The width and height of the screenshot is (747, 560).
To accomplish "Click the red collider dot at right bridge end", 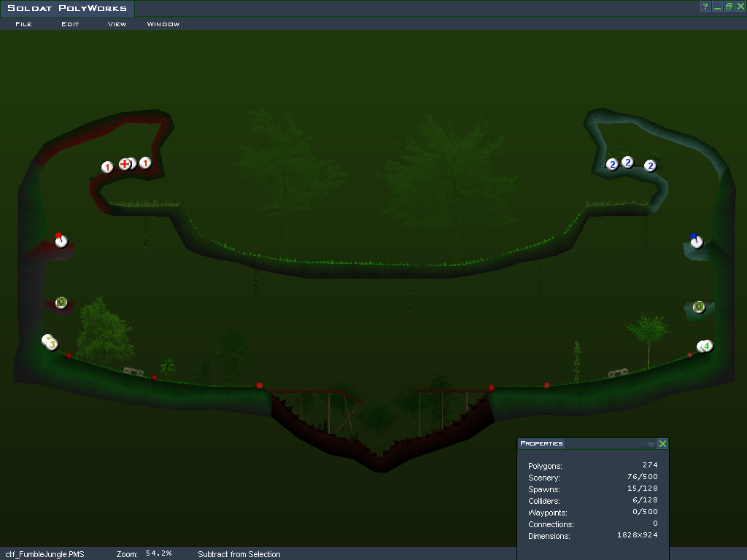I will 492,388.
